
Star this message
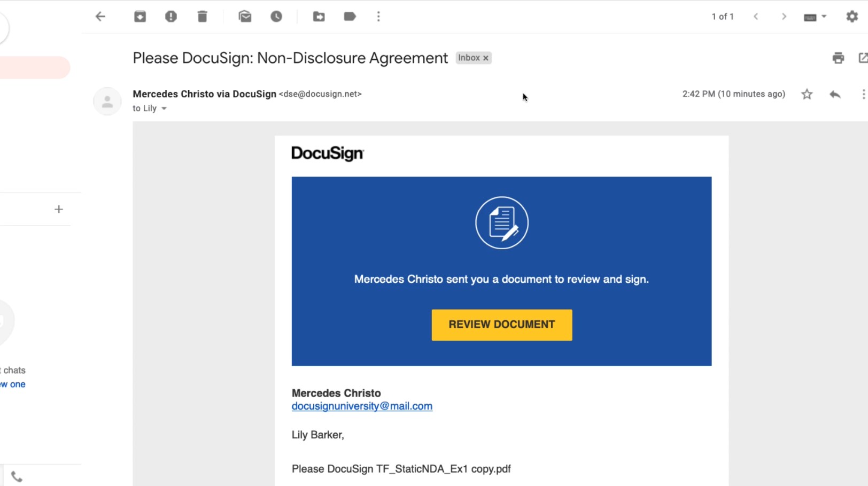(807, 95)
